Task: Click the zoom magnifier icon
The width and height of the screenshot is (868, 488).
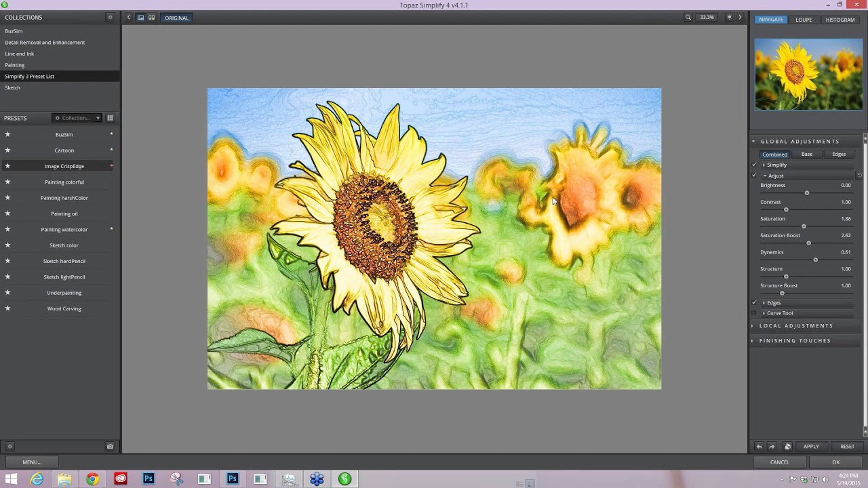Action: coord(688,18)
